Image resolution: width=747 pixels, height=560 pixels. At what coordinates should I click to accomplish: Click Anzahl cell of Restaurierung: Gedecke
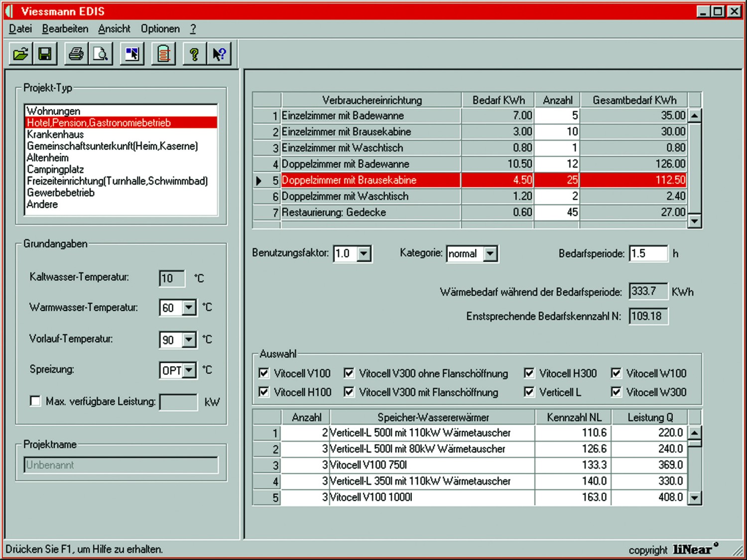[x=557, y=212]
